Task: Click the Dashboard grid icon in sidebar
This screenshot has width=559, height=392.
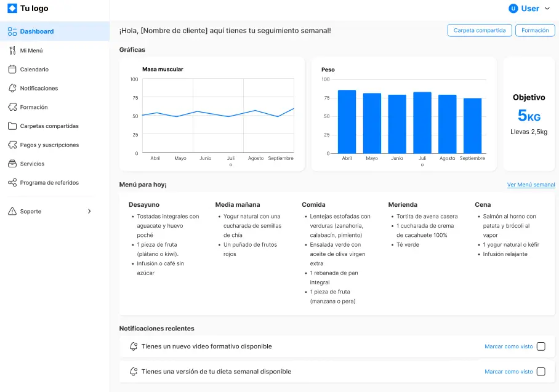Action: [x=12, y=31]
